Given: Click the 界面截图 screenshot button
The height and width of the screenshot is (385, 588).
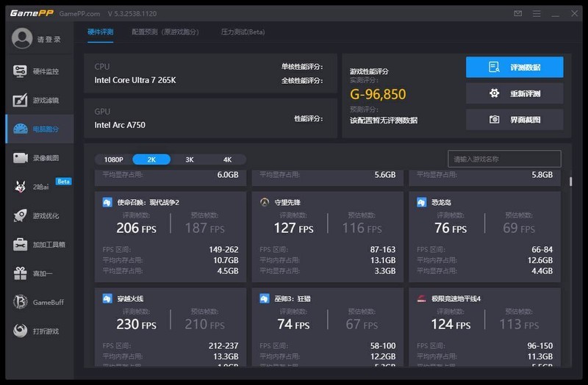Looking at the screenshot, I should coord(514,120).
